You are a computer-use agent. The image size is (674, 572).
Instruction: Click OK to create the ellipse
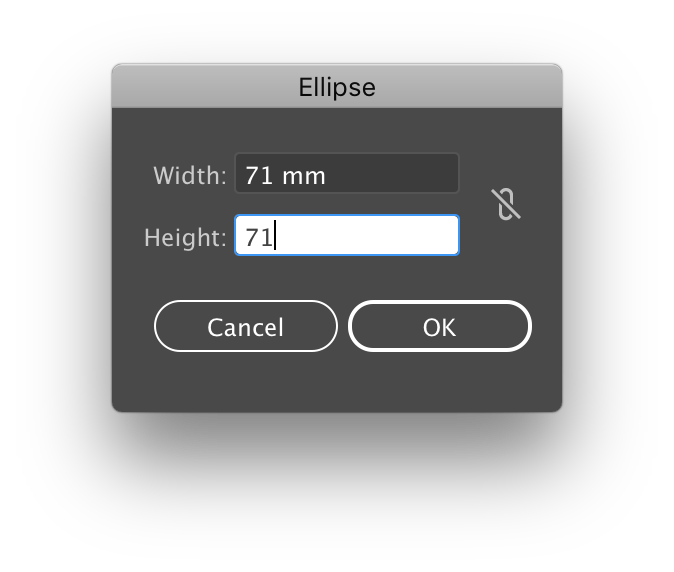(x=440, y=326)
